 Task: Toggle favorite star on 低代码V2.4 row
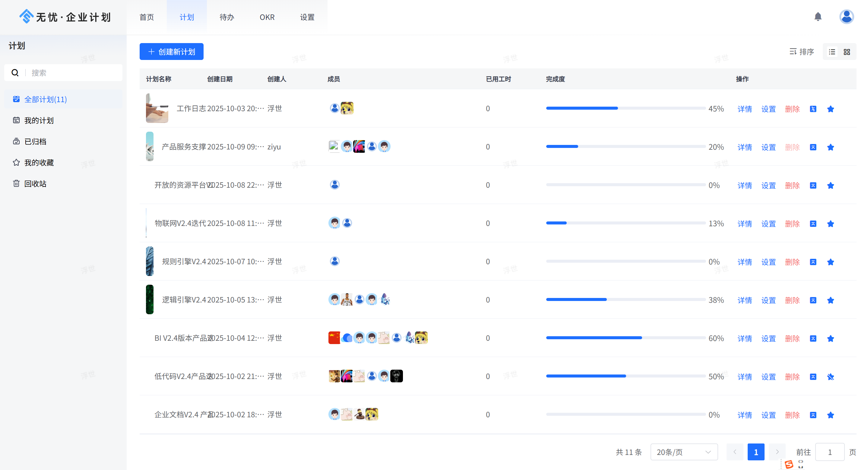pyautogui.click(x=830, y=376)
